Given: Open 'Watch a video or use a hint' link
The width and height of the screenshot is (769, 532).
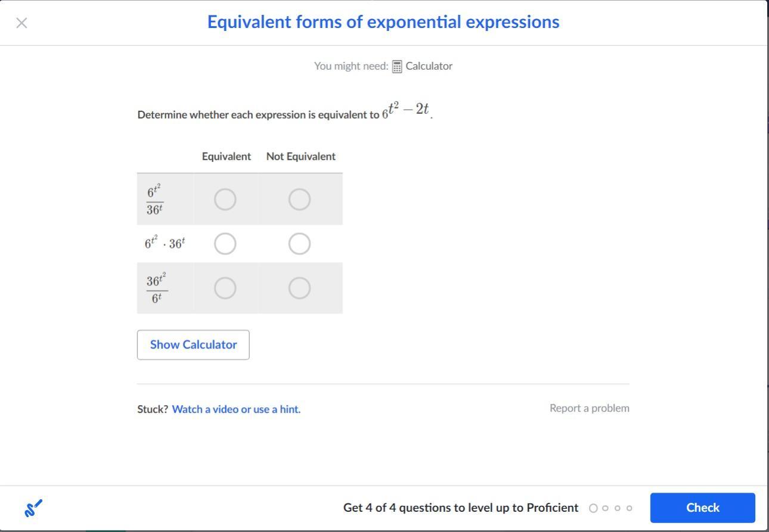Looking at the screenshot, I should 236,409.
